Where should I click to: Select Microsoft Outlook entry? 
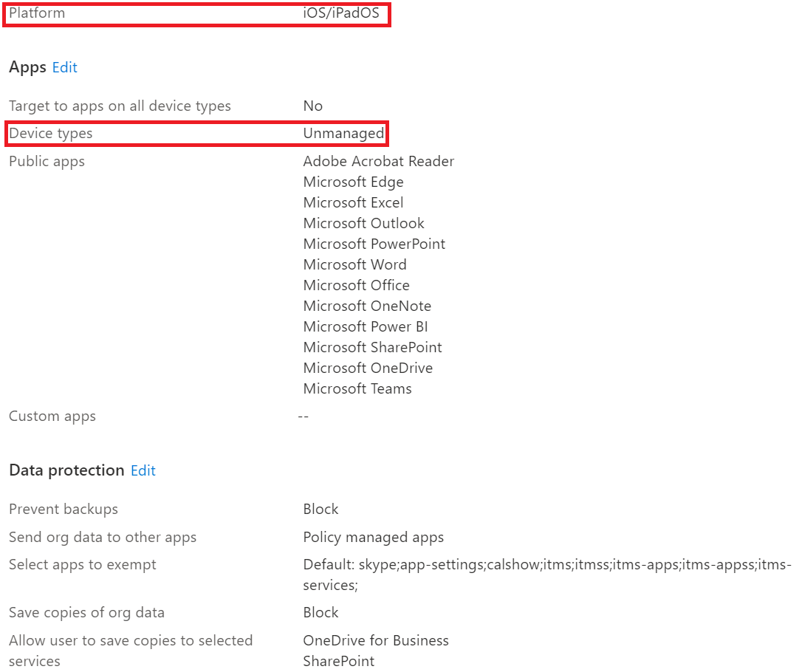(364, 223)
